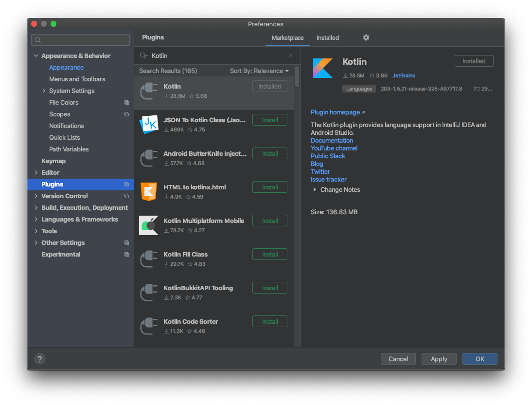Expand Languages & Frameworks node

pos(36,219)
